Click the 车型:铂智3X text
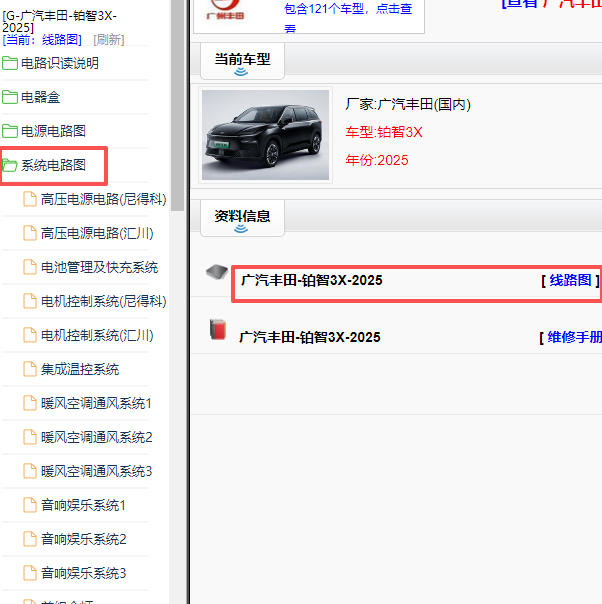 (384, 132)
